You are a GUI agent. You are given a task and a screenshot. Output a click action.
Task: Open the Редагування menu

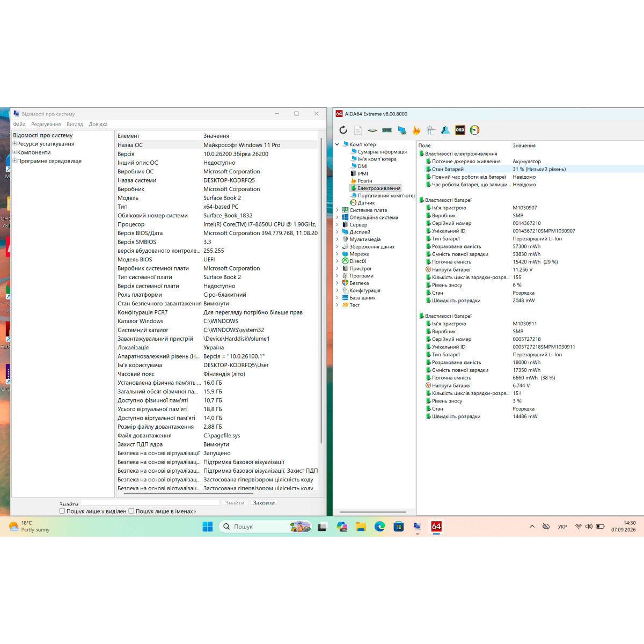coord(46,124)
